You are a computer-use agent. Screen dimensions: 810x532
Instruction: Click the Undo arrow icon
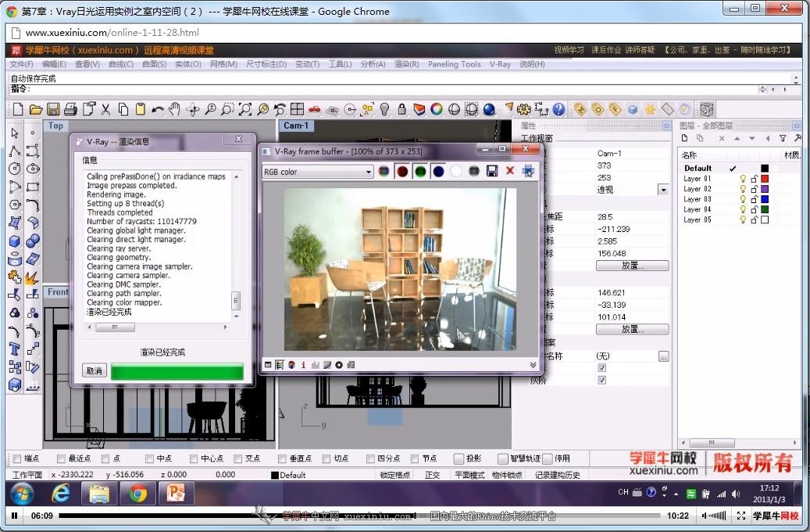click(158, 109)
